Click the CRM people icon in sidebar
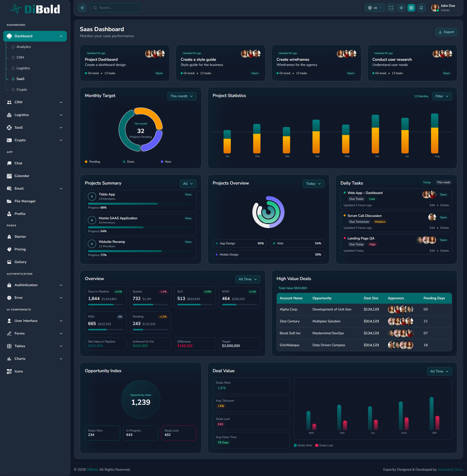The width and height of the screenshot is (467, 476). 9,102
